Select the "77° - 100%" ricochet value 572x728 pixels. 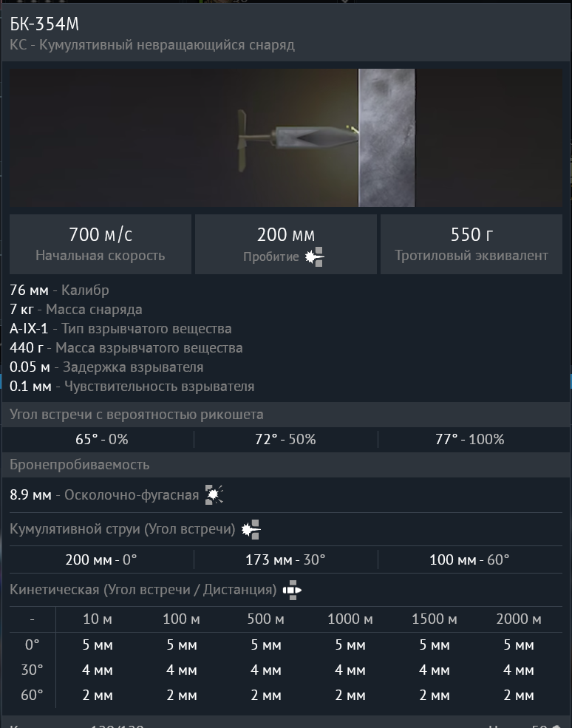(x=470, y=439)
